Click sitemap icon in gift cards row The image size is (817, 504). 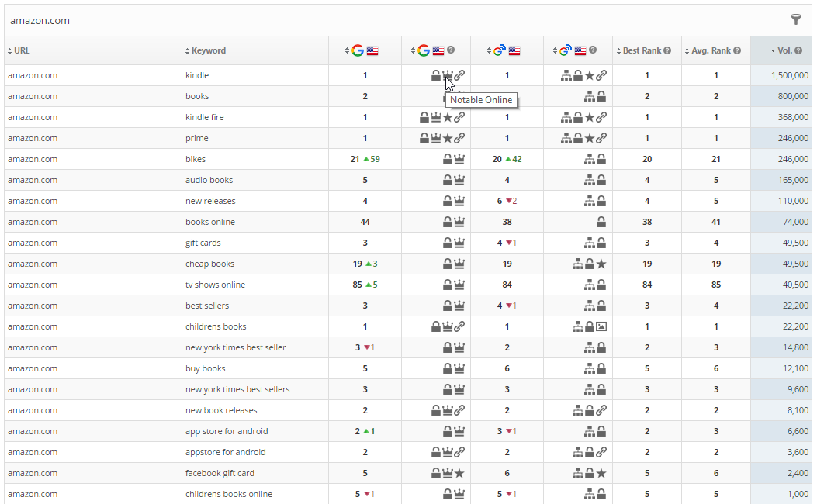[x=590, y=243]
